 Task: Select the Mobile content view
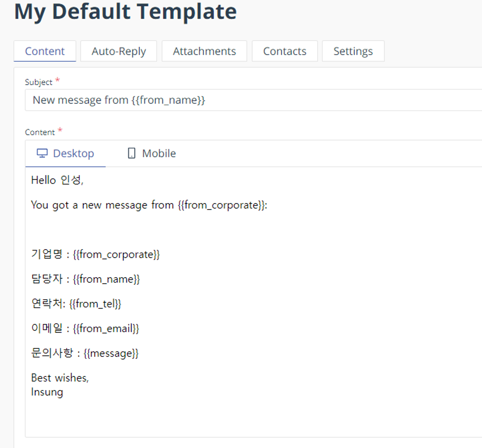(152, 153)
